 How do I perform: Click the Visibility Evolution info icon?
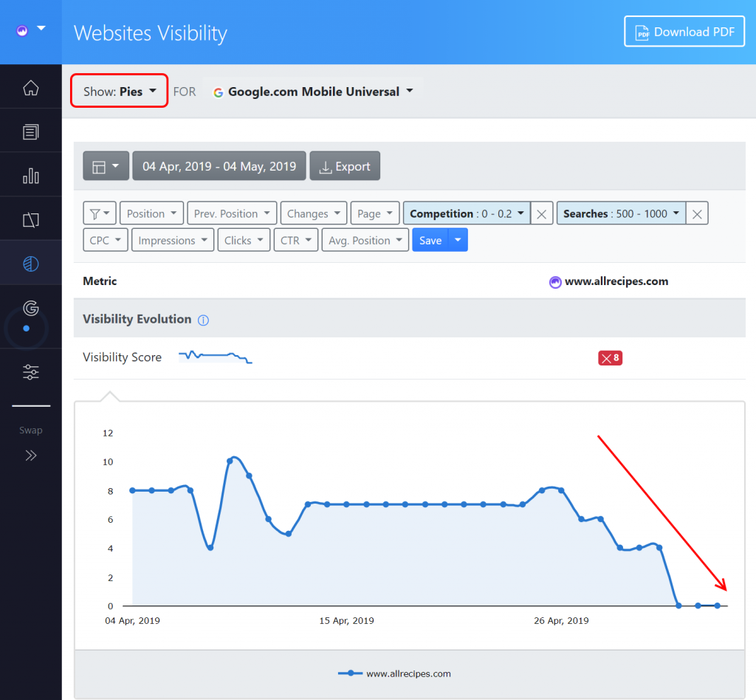coord(204,320)
